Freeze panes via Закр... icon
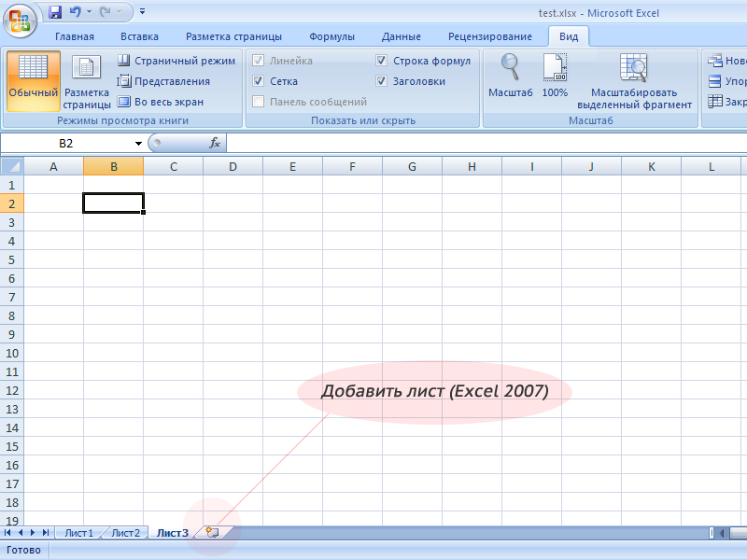Viewport: 747px width, 560px height. (715, 102)
